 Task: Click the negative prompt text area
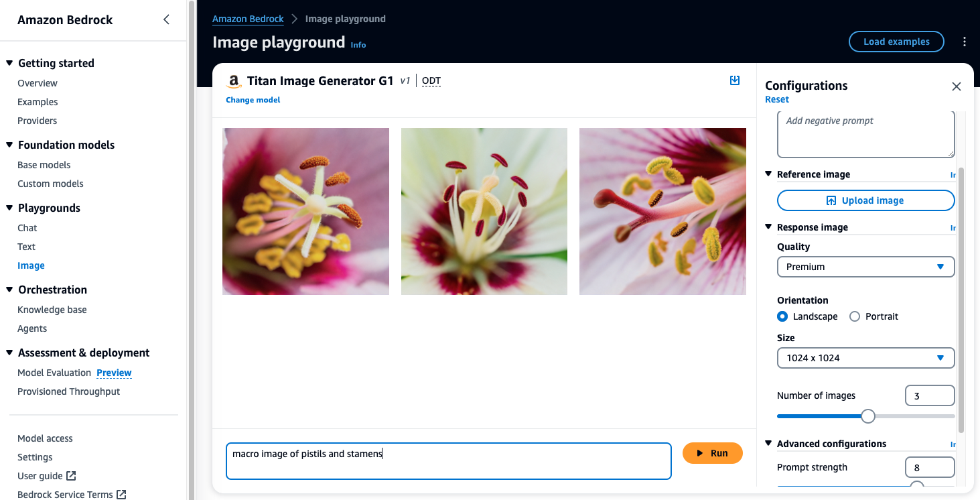[x=865, y=134]
